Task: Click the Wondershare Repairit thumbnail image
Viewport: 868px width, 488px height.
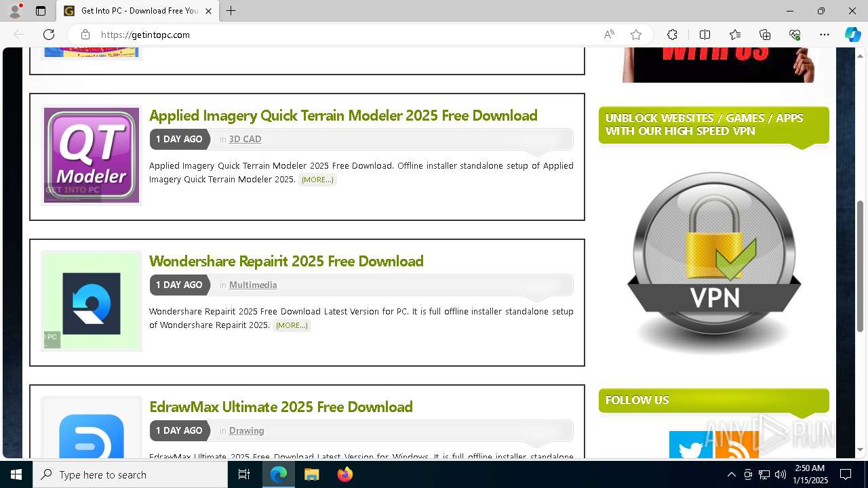Action: click(x=92, y=301)
